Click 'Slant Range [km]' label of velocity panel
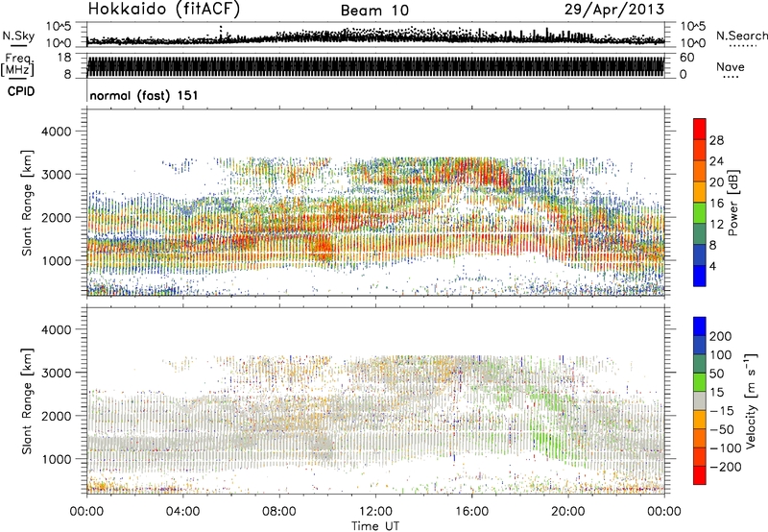 (27, 400)
